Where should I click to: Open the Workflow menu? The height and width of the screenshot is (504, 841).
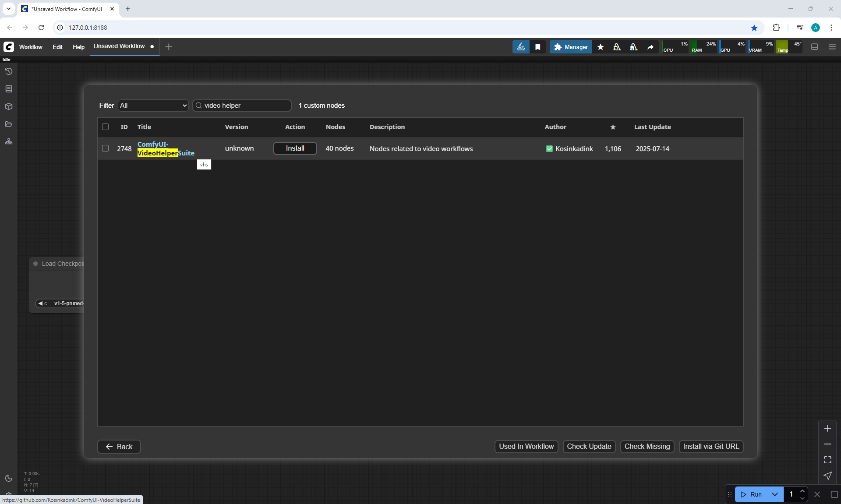[x=31, y=47]
